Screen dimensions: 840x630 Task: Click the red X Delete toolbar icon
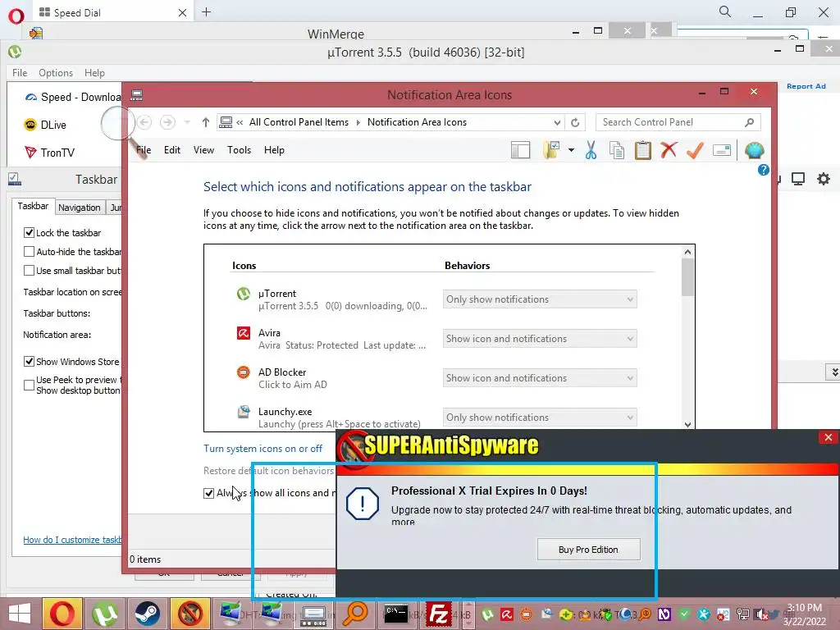[x=669, y=151]
